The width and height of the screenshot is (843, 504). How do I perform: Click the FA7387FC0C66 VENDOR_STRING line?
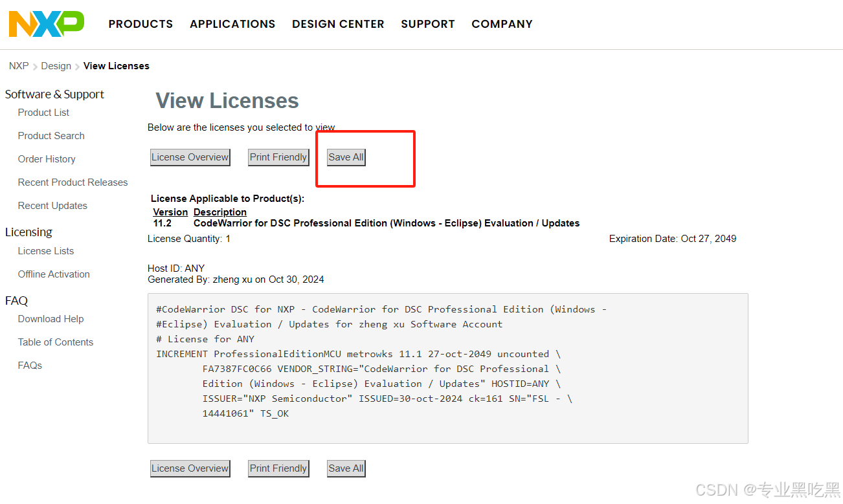click(x=381, y=369)
